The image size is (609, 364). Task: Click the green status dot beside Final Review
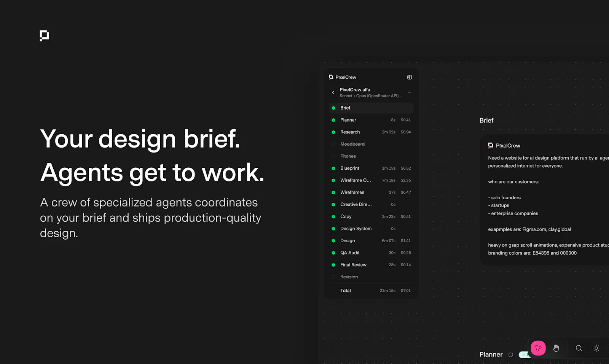point(333,265)
